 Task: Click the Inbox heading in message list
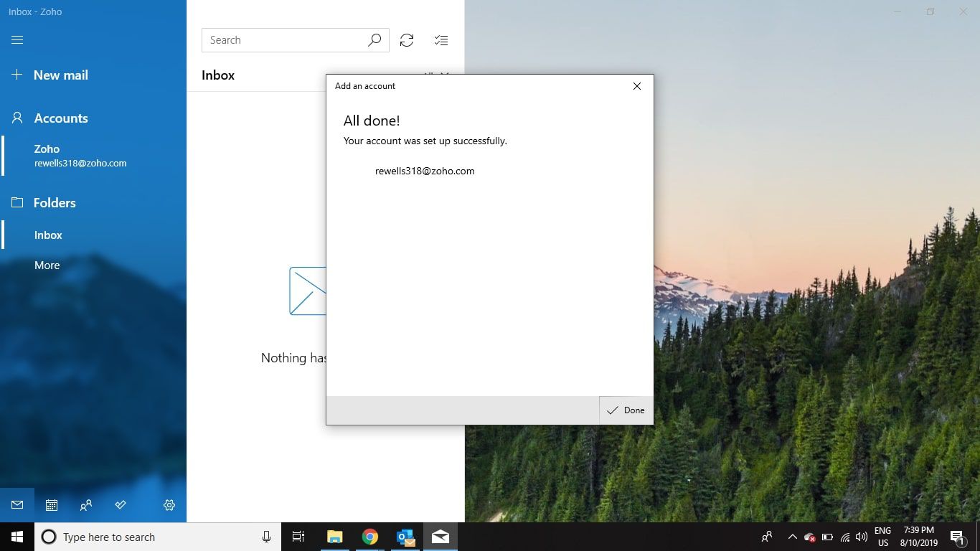(x=218, y=75)
